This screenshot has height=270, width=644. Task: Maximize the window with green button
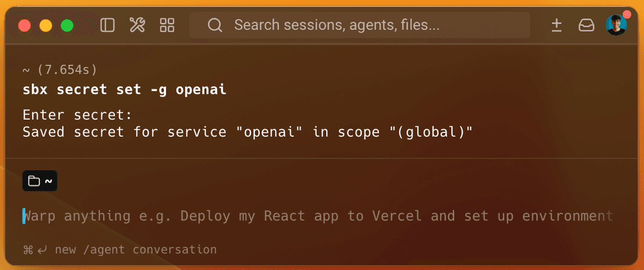point(67,25)
